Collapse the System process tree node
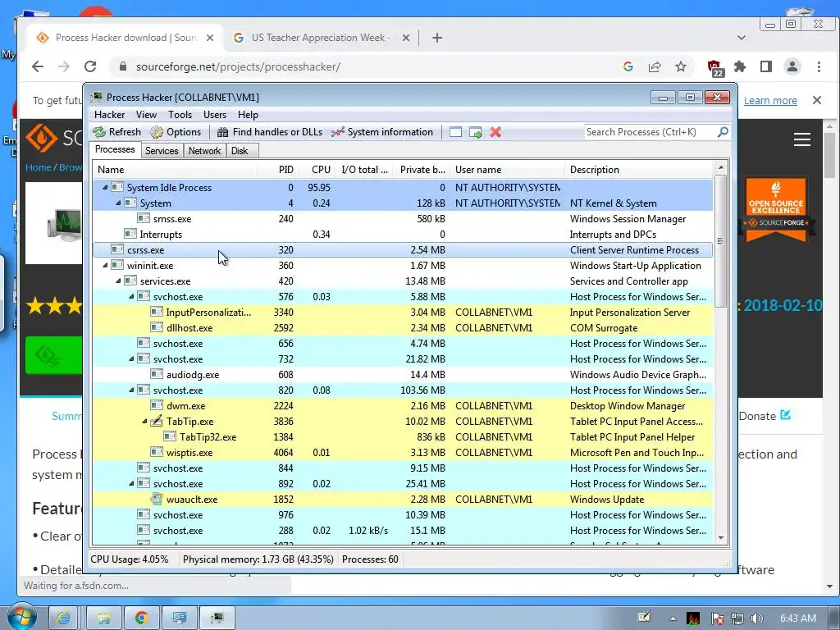The image size is (840, 630). pos(118,203)
